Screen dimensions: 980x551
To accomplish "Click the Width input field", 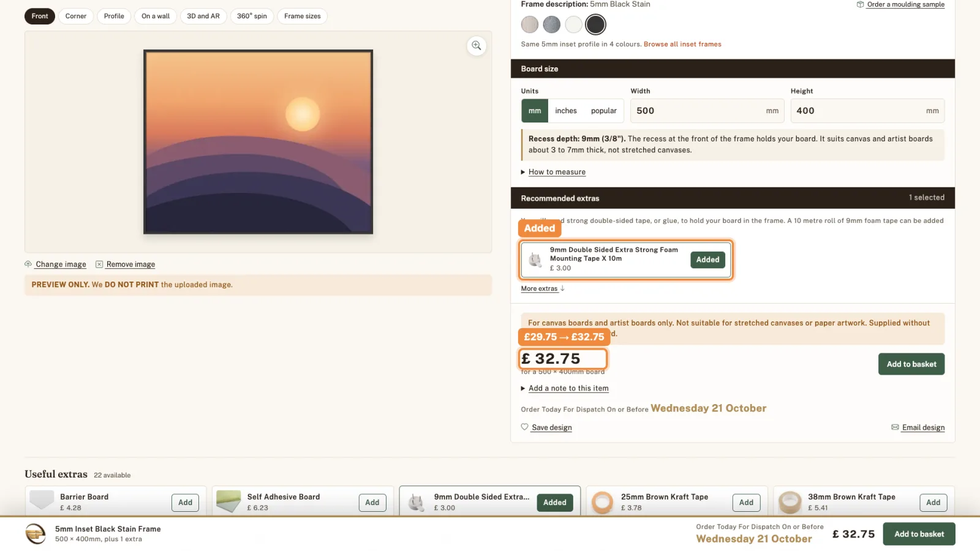I will click(x=707, y=111).
